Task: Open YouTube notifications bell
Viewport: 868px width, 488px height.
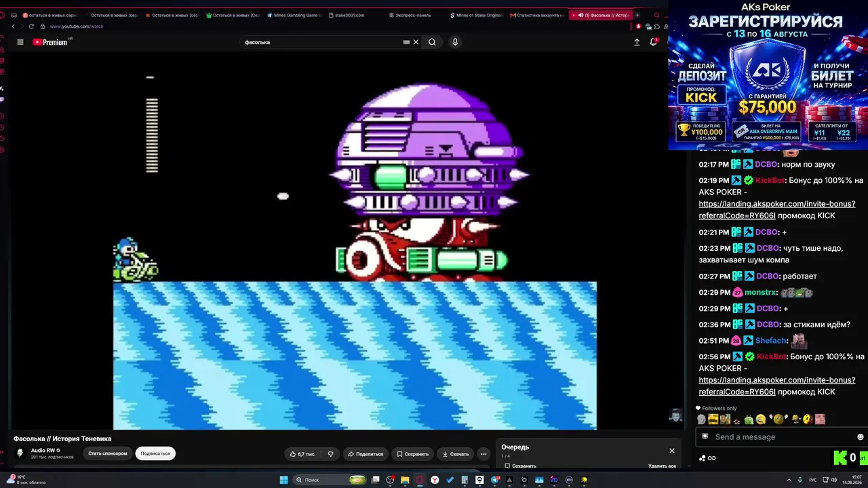Action: click(x=654, y=42)
